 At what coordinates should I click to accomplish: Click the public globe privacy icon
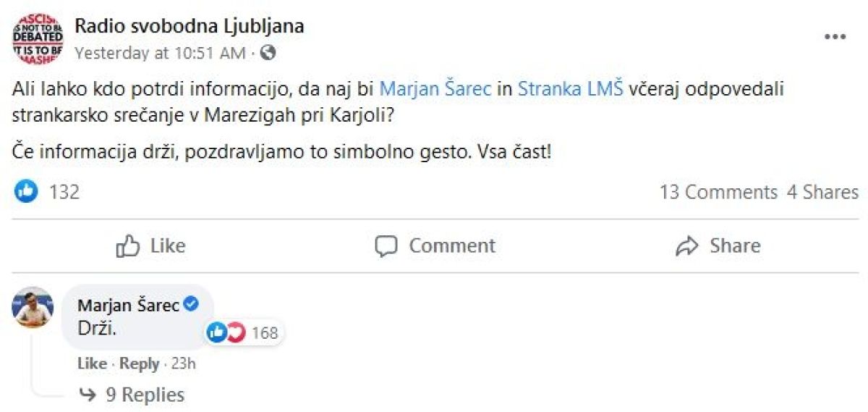tap(268, 53)
